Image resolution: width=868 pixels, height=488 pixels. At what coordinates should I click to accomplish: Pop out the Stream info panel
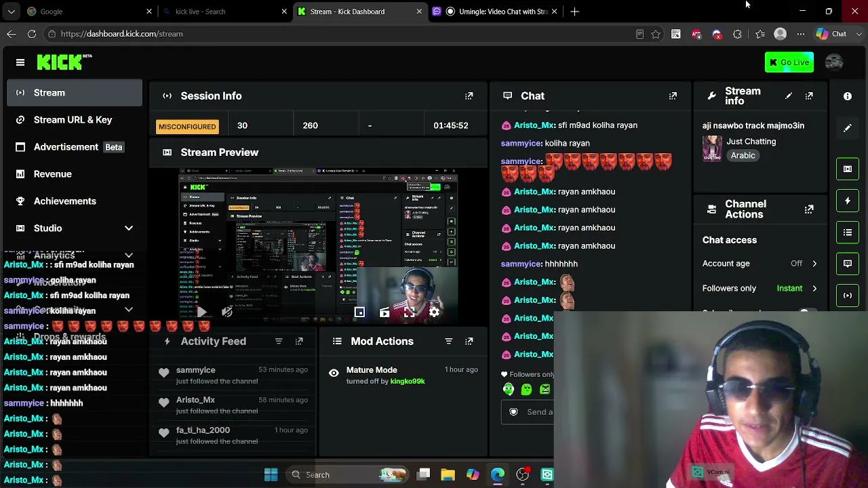click(x=809, y=96)
